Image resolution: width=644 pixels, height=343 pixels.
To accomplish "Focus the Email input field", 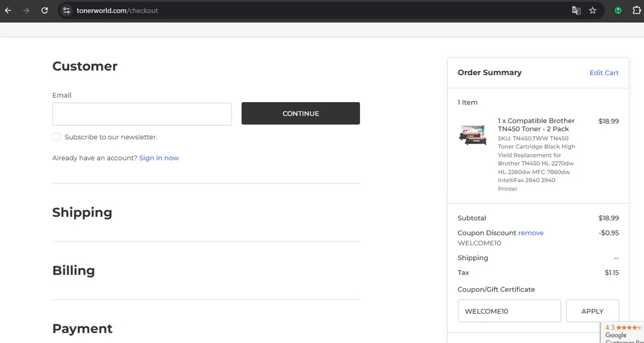I will tap(142, 114).
